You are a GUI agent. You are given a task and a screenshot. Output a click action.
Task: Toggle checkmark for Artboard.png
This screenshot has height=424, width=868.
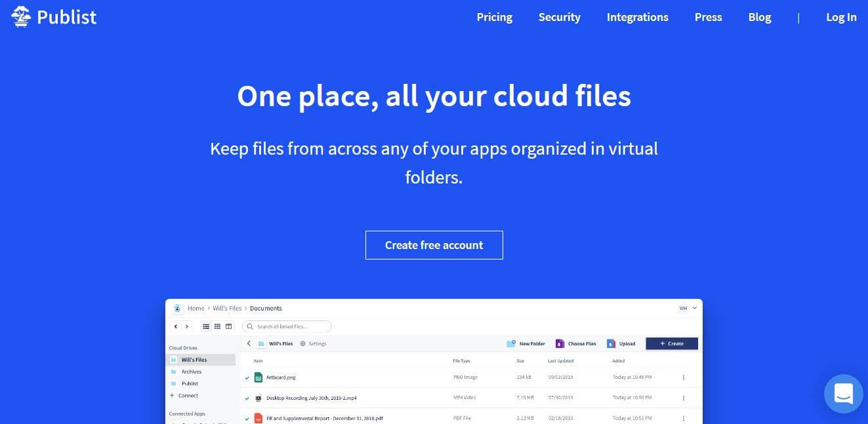247,378
